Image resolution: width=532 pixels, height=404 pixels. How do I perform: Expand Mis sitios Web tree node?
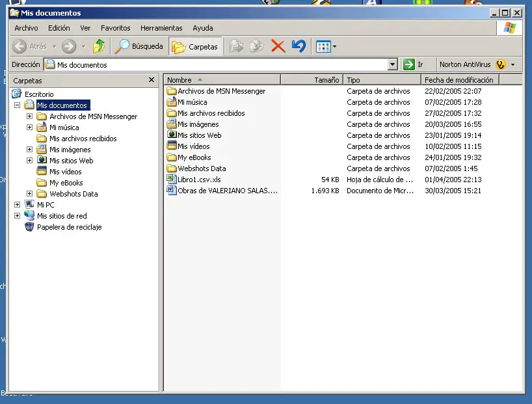click(x=29, y=160)
